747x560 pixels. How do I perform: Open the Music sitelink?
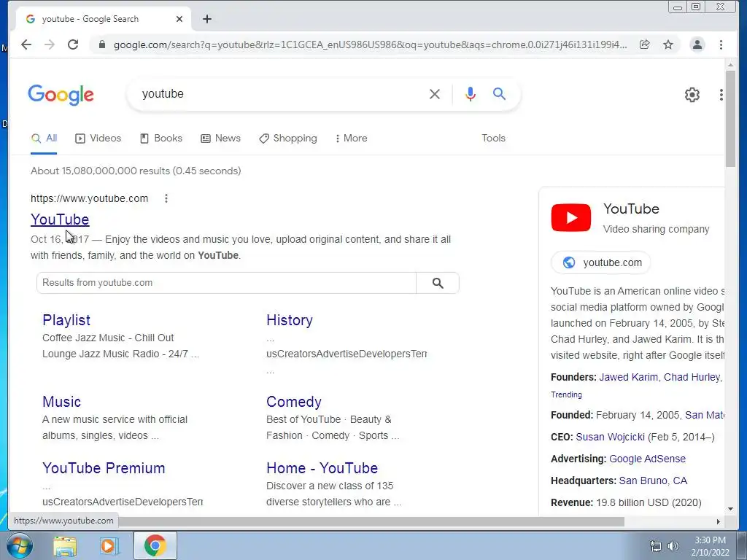coord(61,402)
